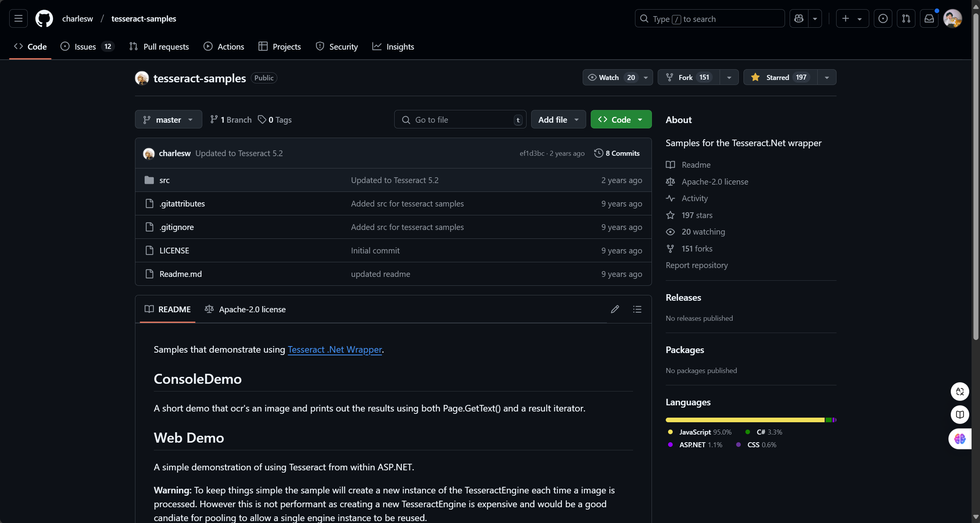Click ASP.NET 1.1% language entry

pos(695,445)
